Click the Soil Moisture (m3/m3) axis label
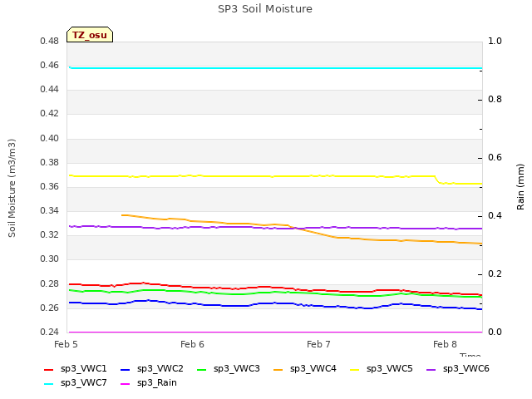Viewport: 532px width, 399px height. click(x=12, y=188)
